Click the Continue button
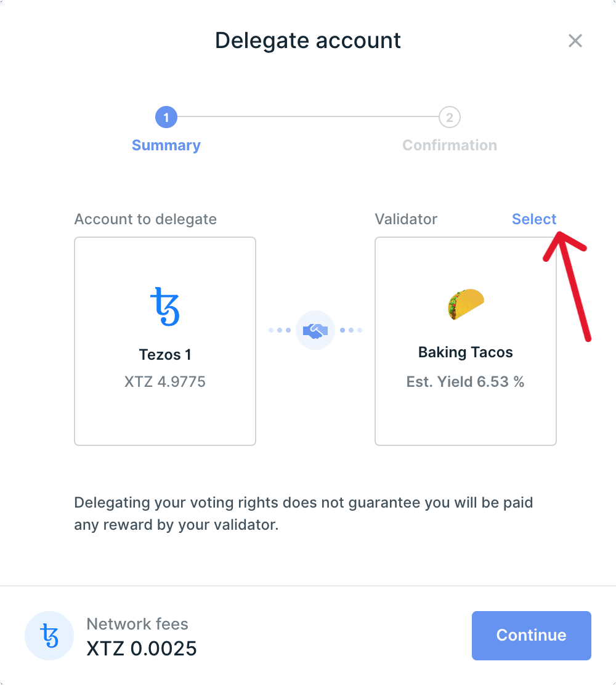Viewport: 616px width, 685px height. (531, 635)
